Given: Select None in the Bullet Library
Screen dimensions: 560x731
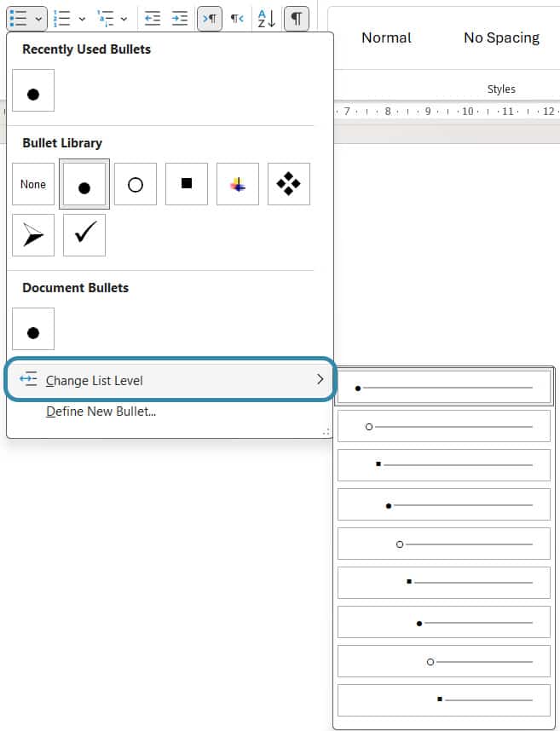Looking at the screenshot, I should [x=33, y=184].
